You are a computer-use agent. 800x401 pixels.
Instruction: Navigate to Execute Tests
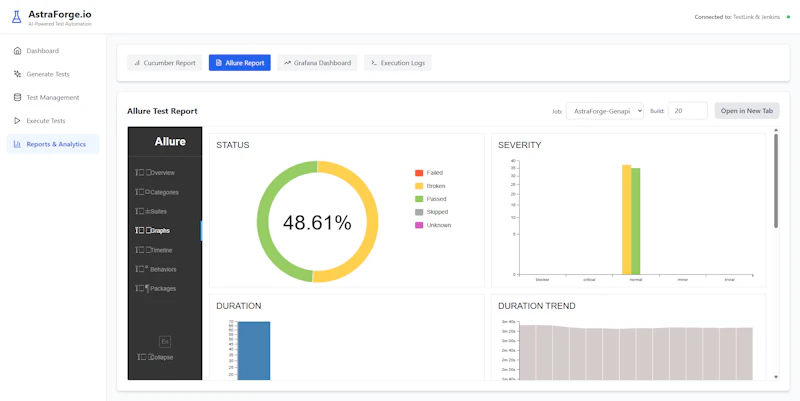tap(53, 121)
